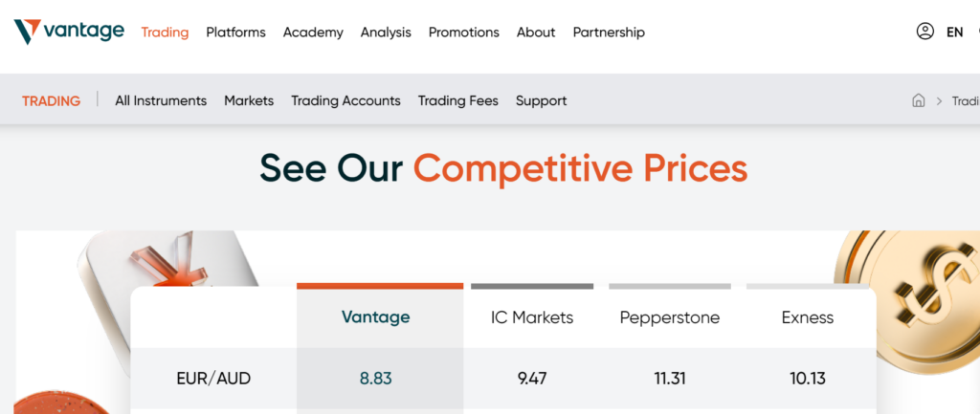The width and height of the screenshot is (980, 414).
Task: Open the Partnership link
Action: (x=609, y=33)
